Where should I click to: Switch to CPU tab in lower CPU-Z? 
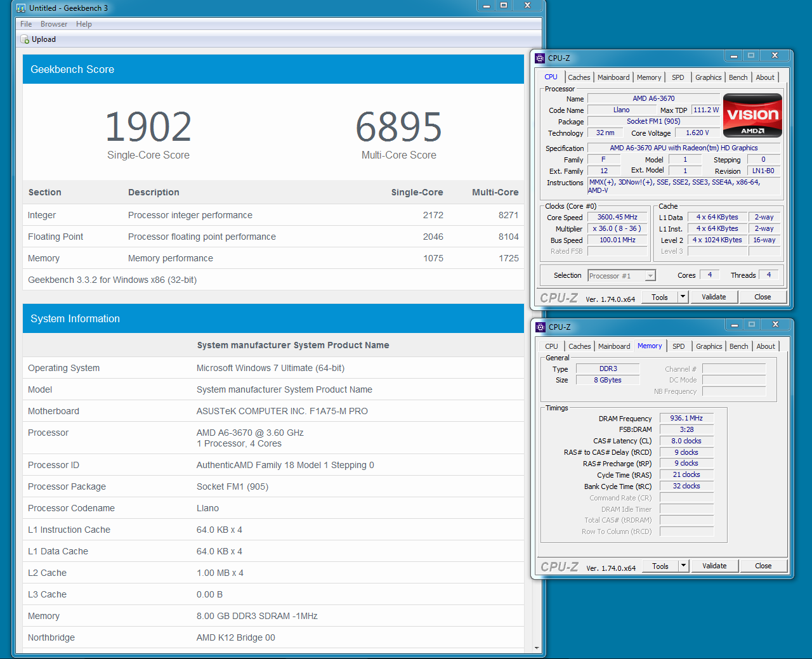tap(551, 346)
